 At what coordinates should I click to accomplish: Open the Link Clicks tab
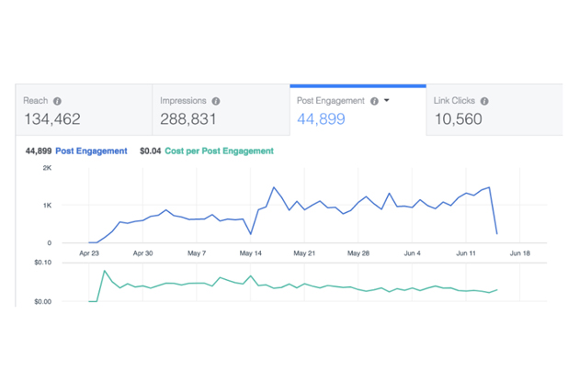[494, 110]
